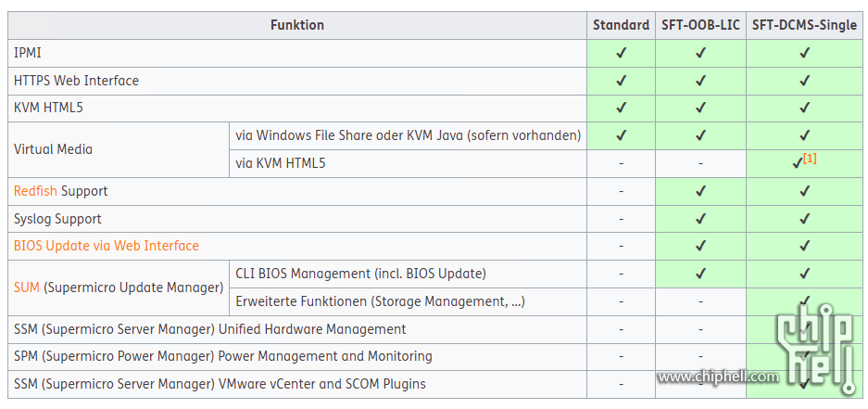Click the www.chiphell.com watermark

[x=718, y=377]
